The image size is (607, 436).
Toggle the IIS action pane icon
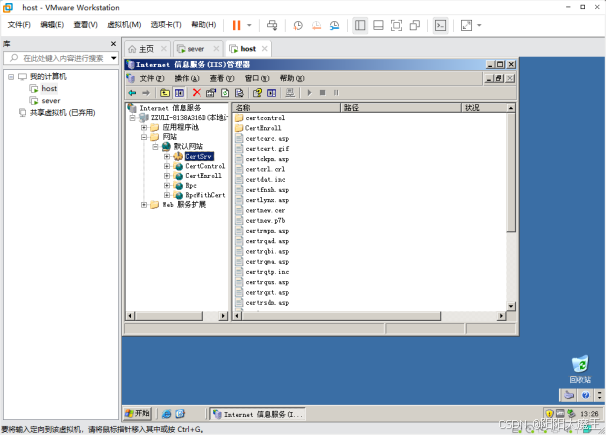272,93
